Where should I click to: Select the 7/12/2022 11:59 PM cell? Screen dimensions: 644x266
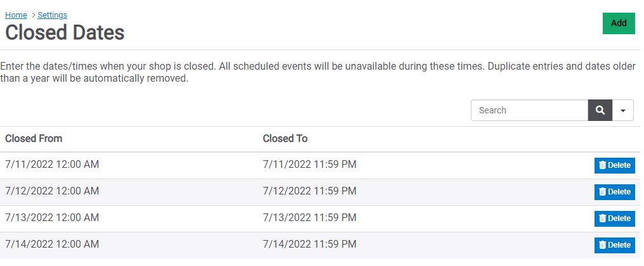(x=310, y=191)
